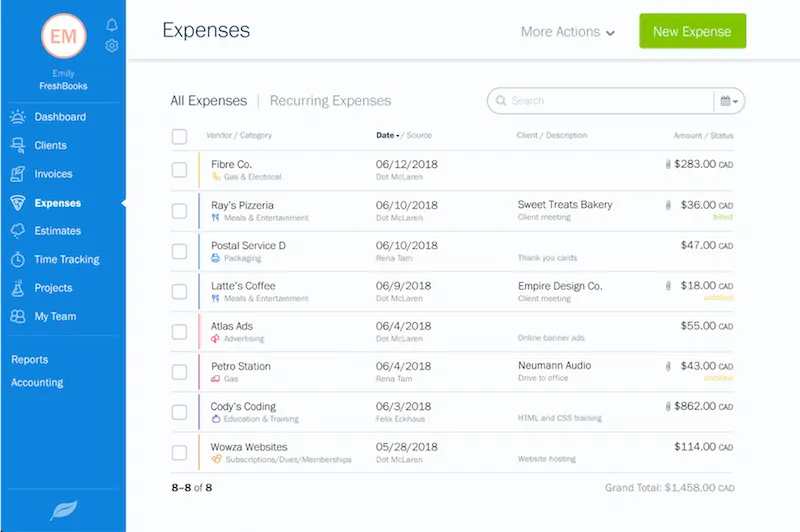Open the Reports link in sidebar
This screenshot has height=532, width=800.
[29, 359]
